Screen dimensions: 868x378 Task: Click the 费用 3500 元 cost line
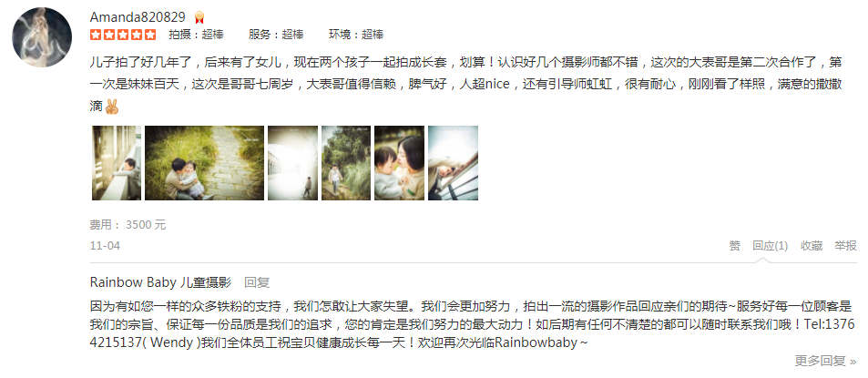click(128, 225)
